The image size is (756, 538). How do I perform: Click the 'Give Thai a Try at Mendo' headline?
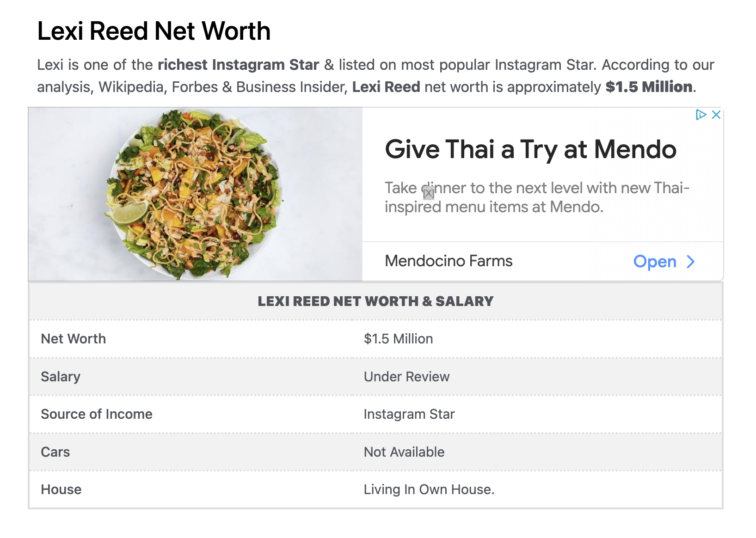click(x=530, y=150)
